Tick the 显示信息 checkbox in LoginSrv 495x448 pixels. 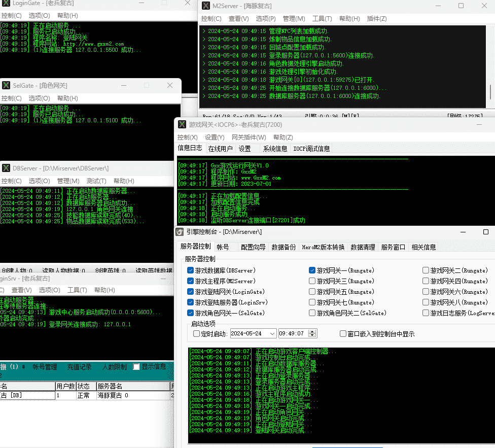point(136,366)
